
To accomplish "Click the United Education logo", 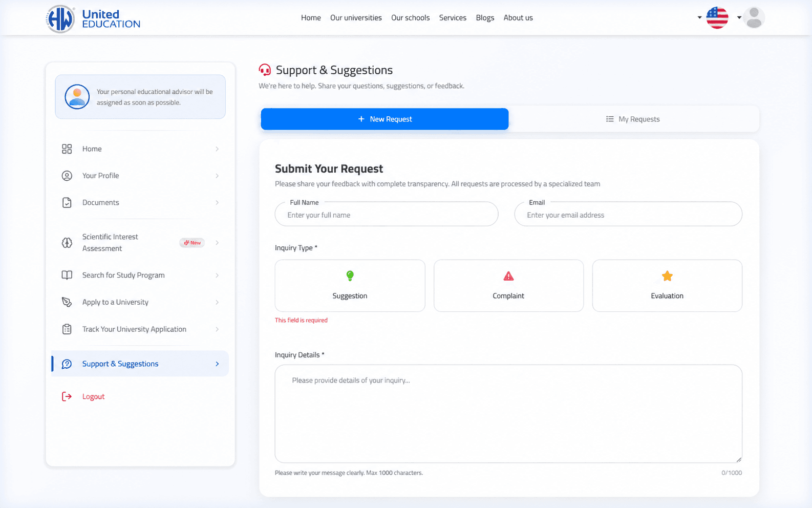I will (93, 19).
